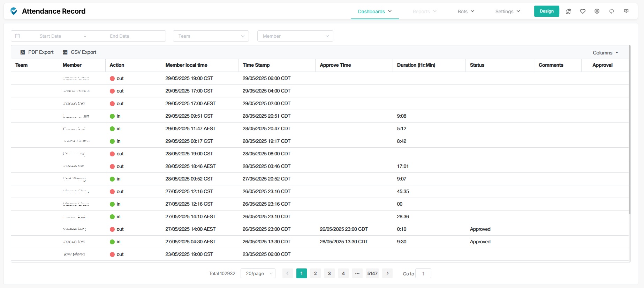
Task: Open the Columns dropdown
Action: 605,53
